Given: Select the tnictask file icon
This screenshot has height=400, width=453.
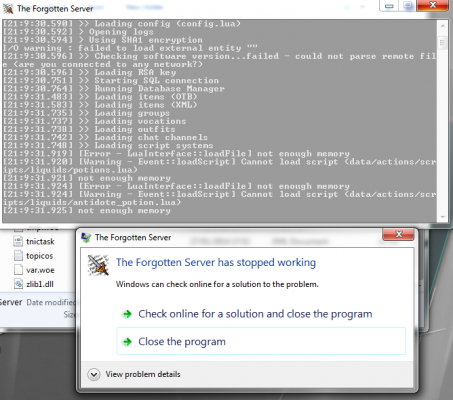Looking at the screenshot, I should (x=18, y=241).
